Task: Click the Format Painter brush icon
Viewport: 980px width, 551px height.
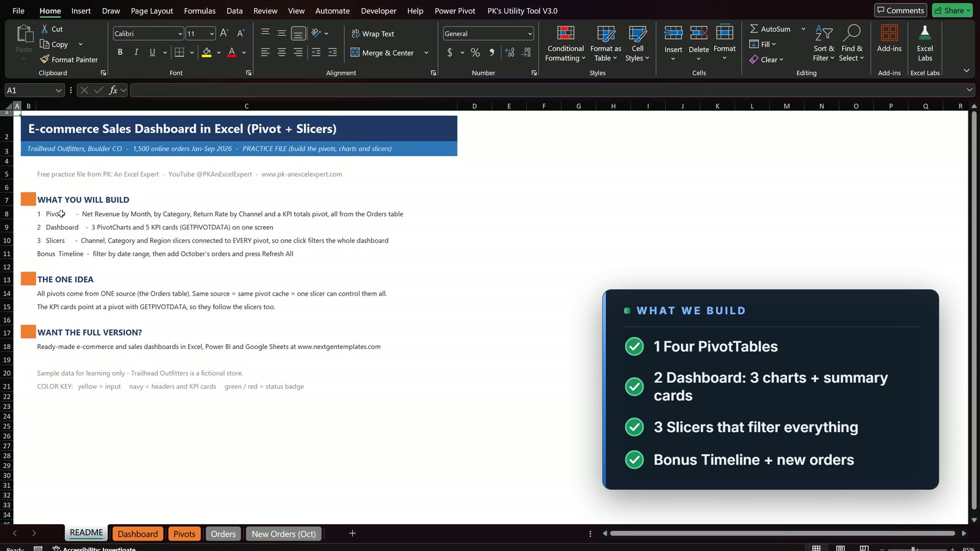Action: point(45,59)
